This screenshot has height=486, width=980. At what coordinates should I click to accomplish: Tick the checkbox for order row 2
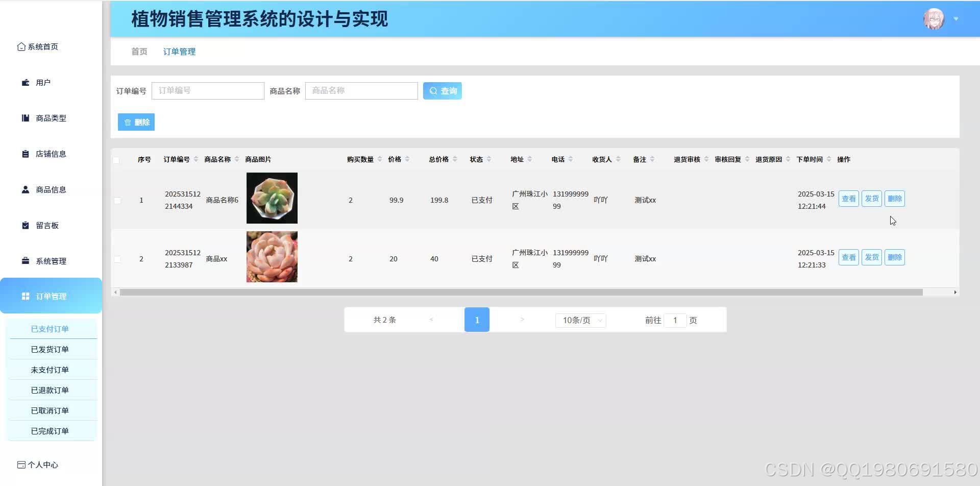(x=117, y=258)
